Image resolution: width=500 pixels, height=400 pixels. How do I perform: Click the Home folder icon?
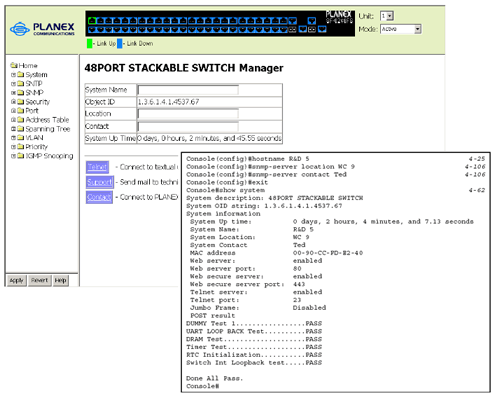point(14,65)
